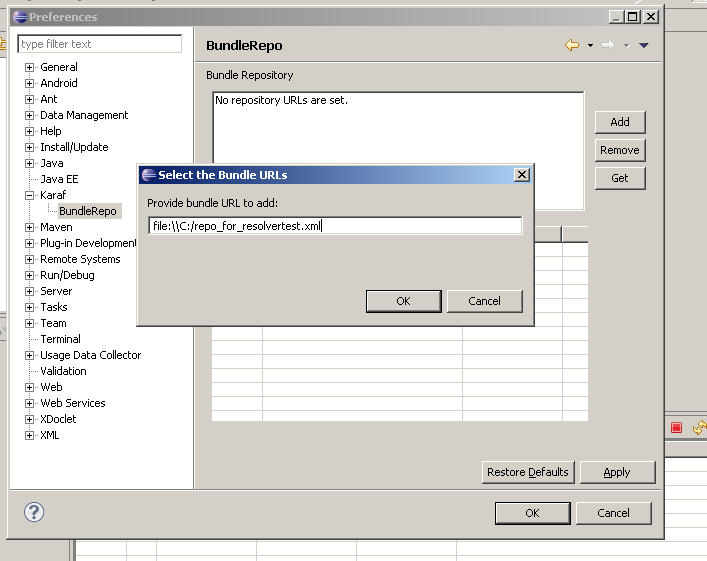Click the red stop icon behind Preferences
707x561 pixels.
(x=676, y=428)
